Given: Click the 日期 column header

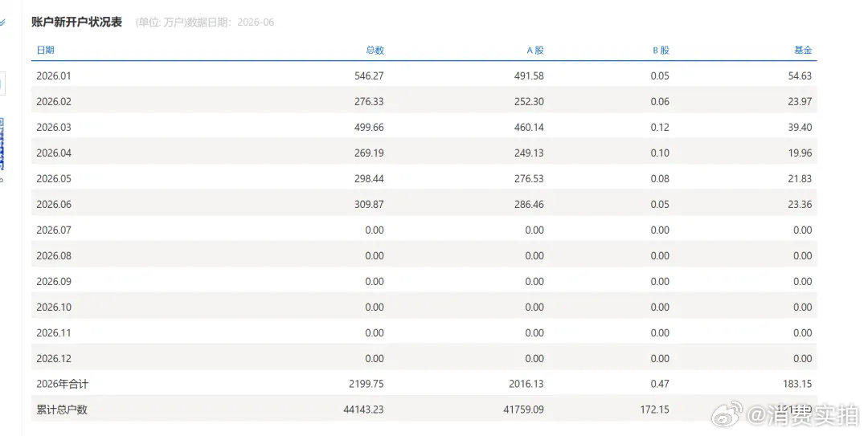Looking at the screenshot, I should coord(45,50).
